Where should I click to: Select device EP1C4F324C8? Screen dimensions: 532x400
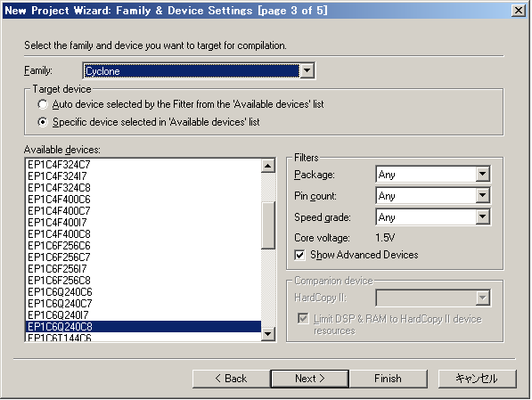pyautogui.click(x=143, y=188)
